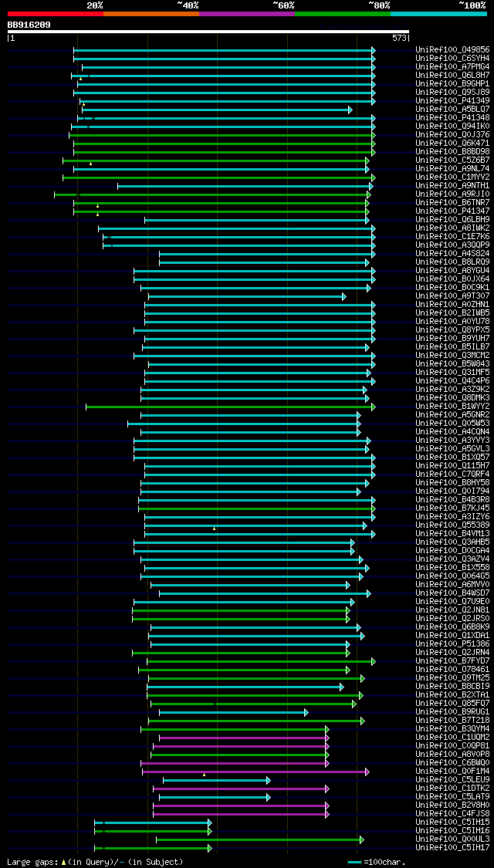The width and height of the screenshot is (494, 868).
Task: Select the UniRef100_Q94IK0 label
Action: pyautogui.click(x=452, y=127)
